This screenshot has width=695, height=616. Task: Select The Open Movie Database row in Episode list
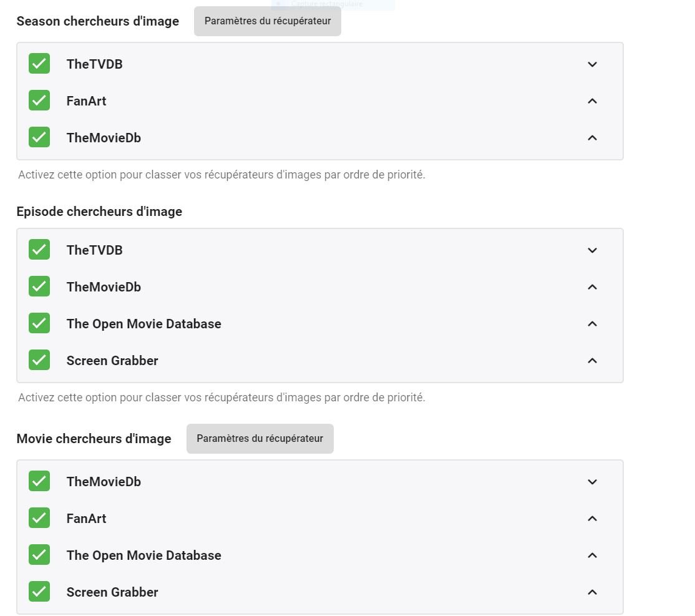(x=143, y=324)
